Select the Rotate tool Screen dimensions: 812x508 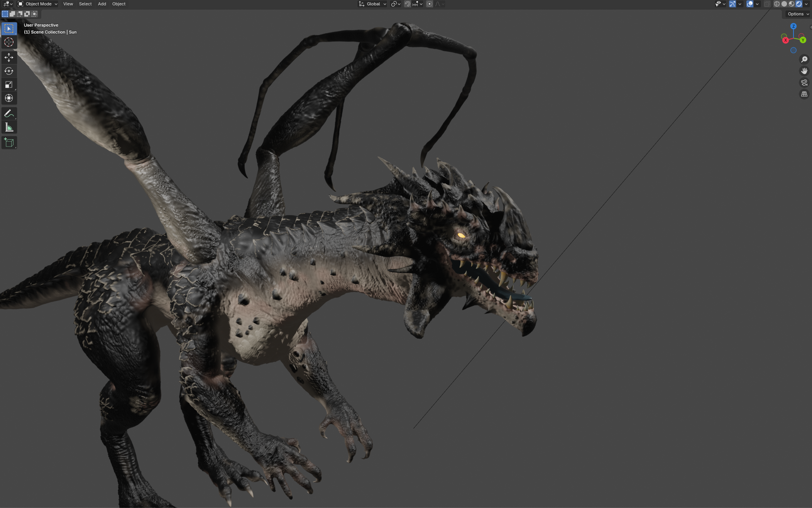[x=9, y=71]
